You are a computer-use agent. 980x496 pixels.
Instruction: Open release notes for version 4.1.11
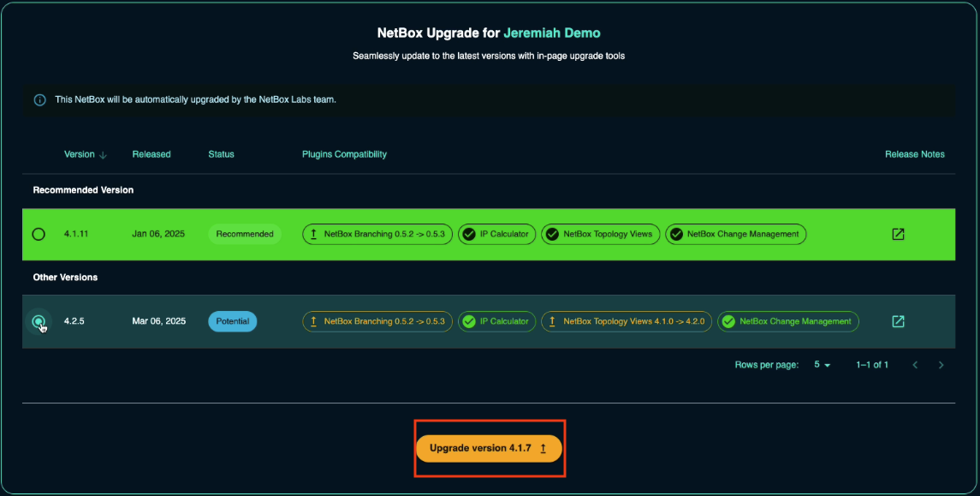pos(898,234)
